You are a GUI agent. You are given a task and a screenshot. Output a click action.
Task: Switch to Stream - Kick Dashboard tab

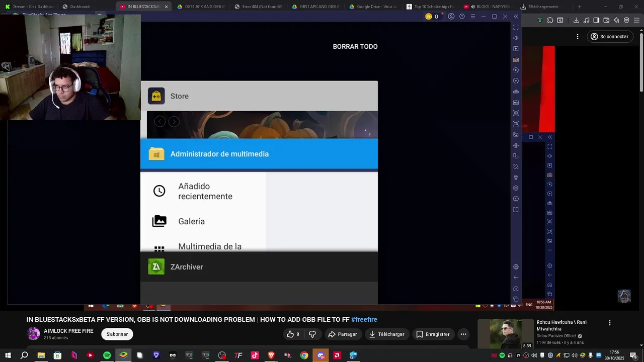tap(29, 7)
